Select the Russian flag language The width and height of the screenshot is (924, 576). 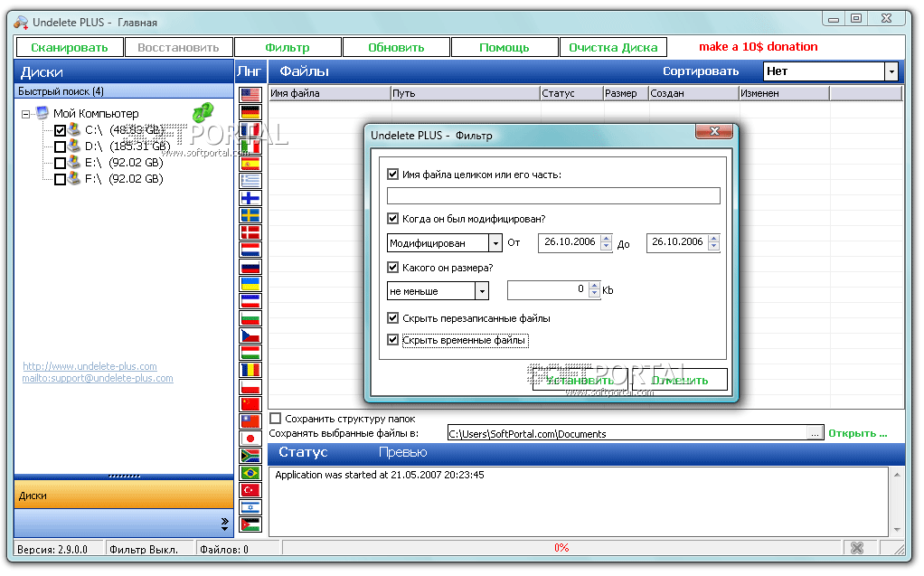[x=250, y=267]
